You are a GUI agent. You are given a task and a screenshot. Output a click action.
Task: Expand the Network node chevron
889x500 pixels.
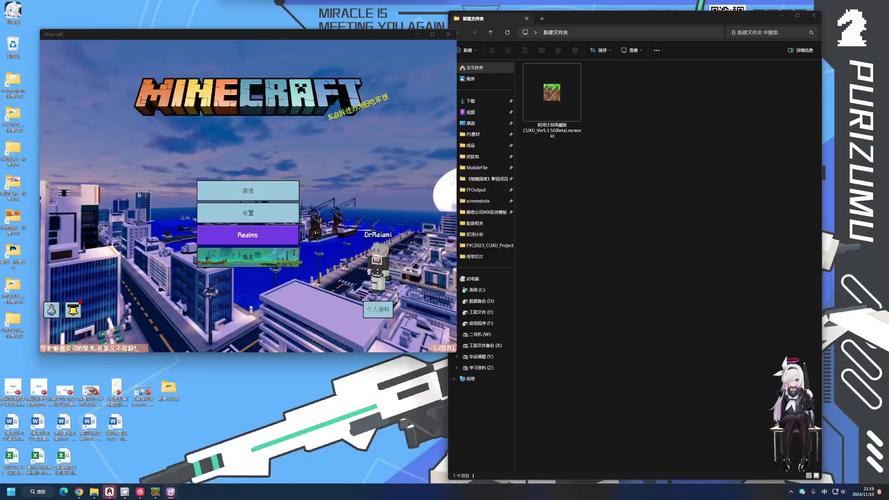[454, 379]
